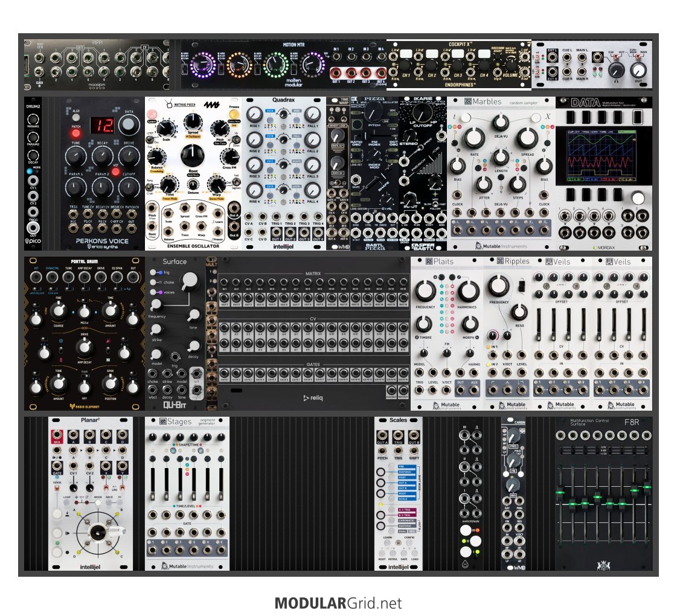Flip the Warp Fold/Segment switch on Ensemble Oscillator
Viewport: 677px width, 616px height.
237,182
